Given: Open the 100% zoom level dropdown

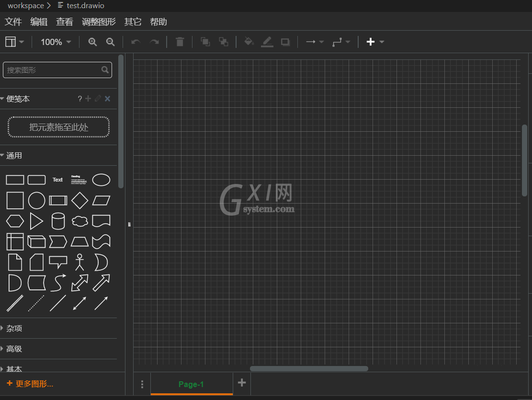Looking at the screenshot, I should (x=56, y=42).
